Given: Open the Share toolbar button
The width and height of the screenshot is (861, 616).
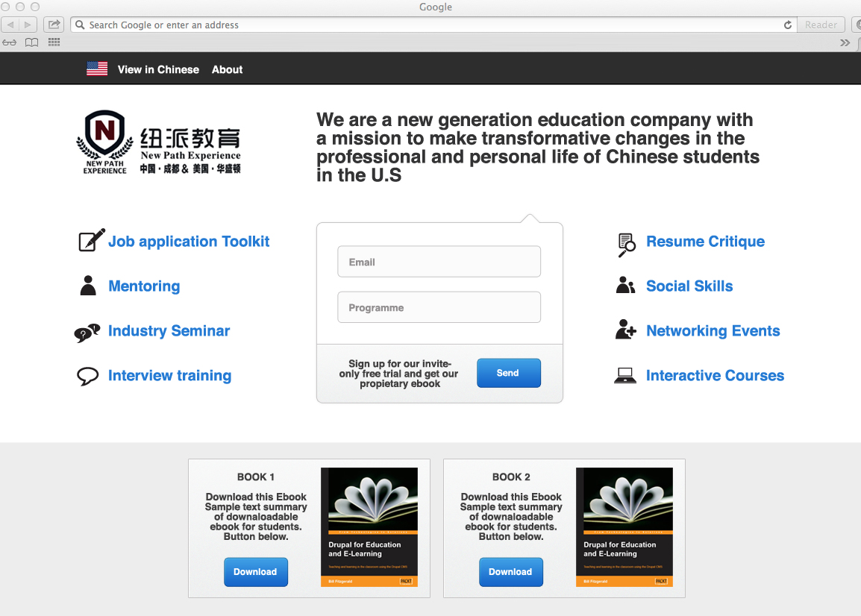Looking at the screenshot, I should click(x=53, y=25).
